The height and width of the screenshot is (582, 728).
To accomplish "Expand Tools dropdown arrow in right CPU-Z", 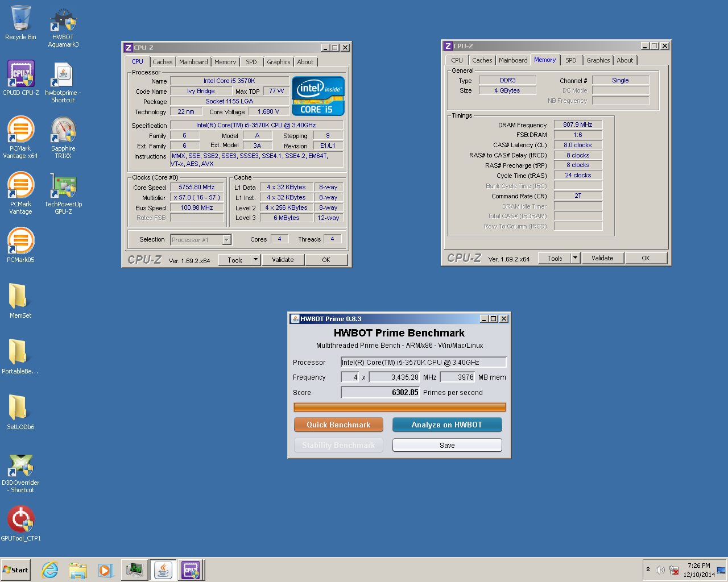I will [576, 258].
